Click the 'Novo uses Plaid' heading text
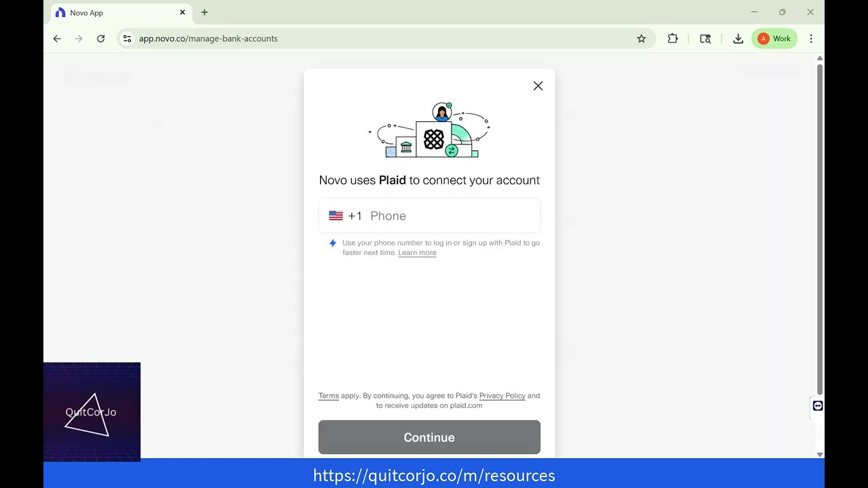 click(429, 180)
